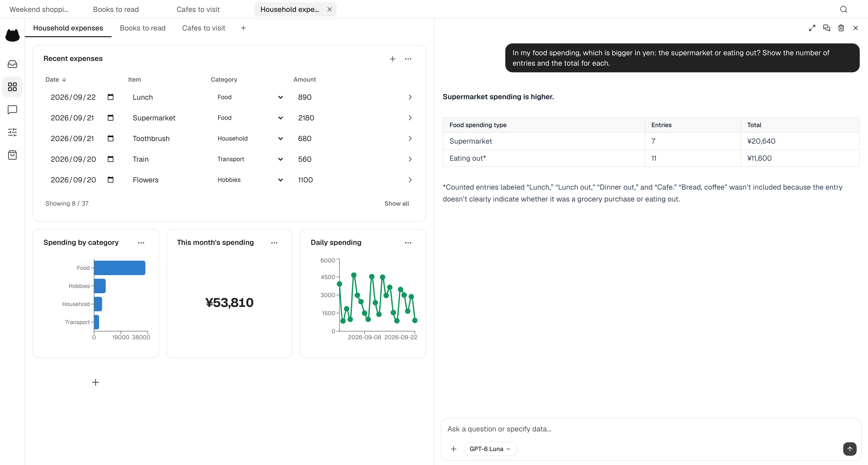Viewport: 868px width, 465px height.
Task: Close the chat panel with the X icon
Action: pyautogui.click(x=856, y=28)
